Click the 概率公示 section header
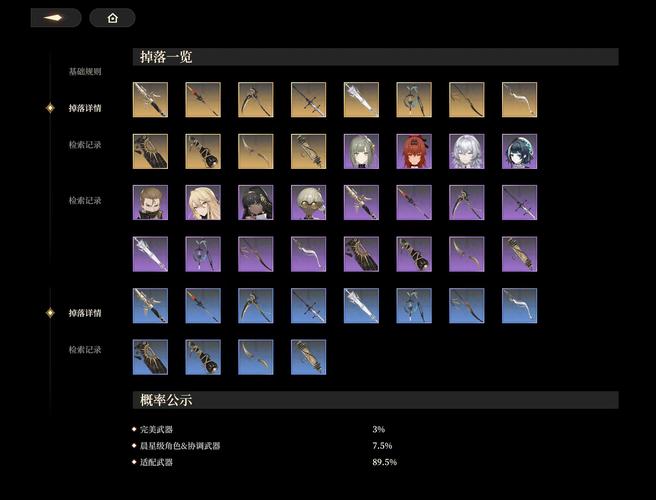 [x=375, y=400]
